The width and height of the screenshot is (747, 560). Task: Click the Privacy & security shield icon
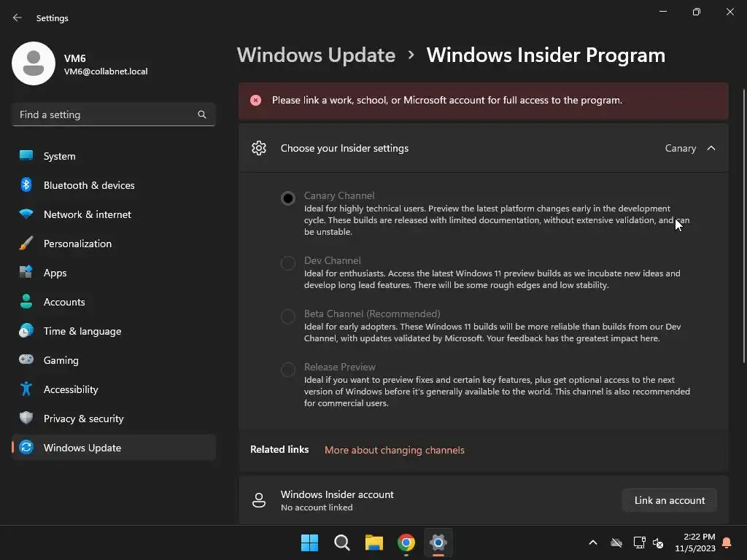26,418
